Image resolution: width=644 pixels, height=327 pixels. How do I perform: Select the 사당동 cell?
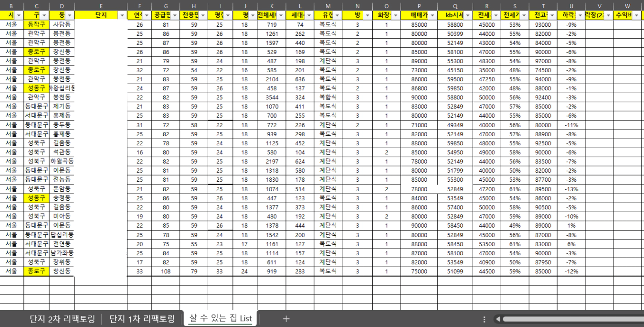[62, 24]
